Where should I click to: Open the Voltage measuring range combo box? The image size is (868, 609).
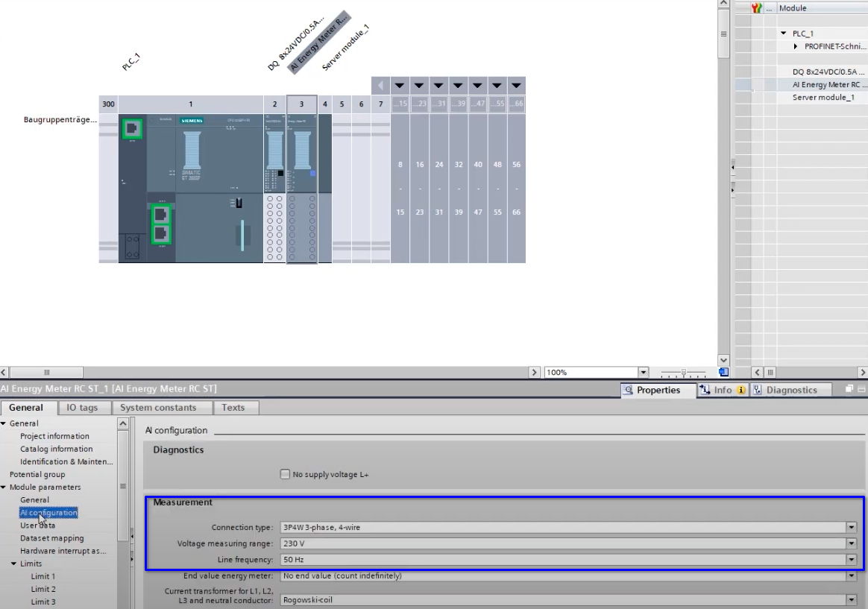tap(851, 543)
